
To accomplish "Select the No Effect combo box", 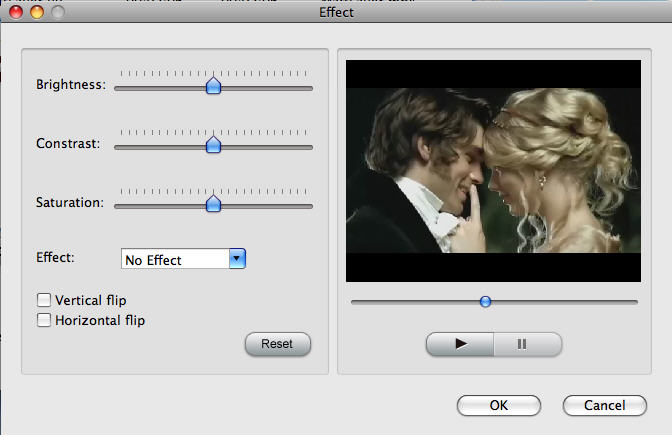I will (x=183, y=258).
